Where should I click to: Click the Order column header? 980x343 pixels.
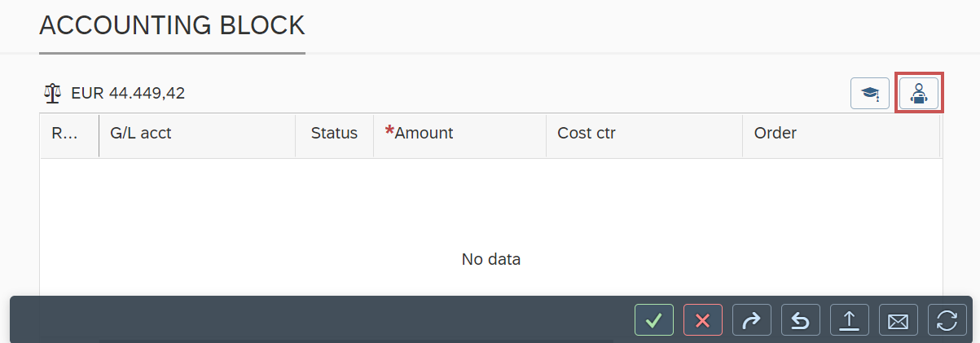point(775,134)
